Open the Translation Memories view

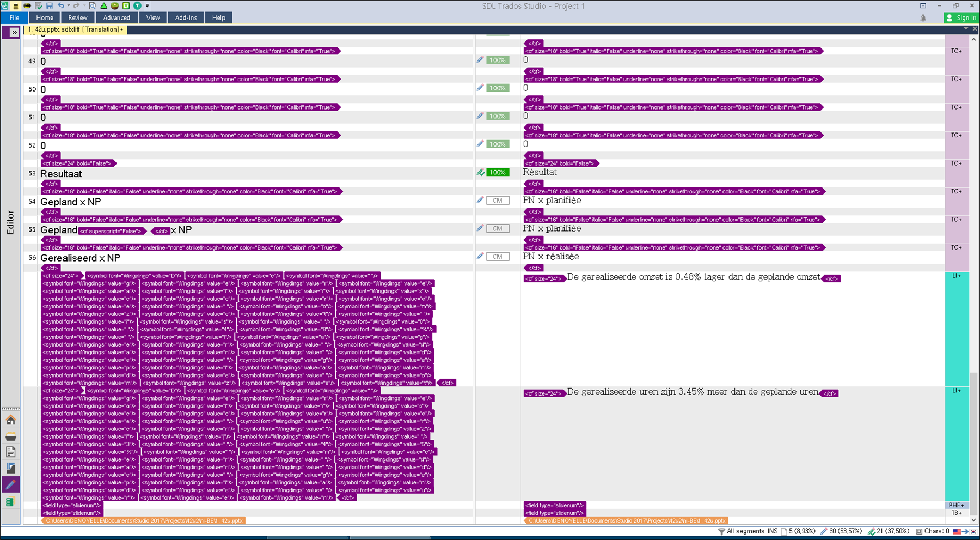click(x=10, y=502)
